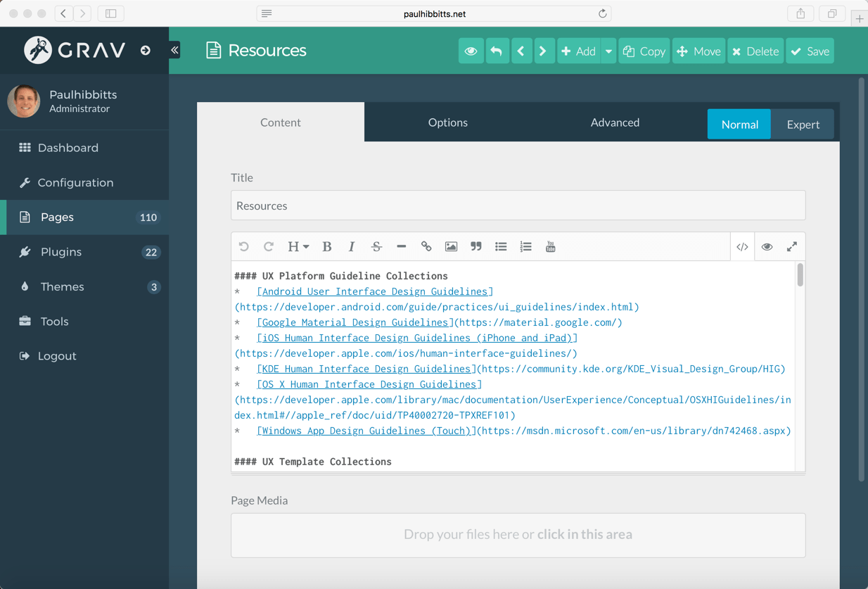Open the Add button dropdown arrow

pyautogui.click(x=608, y=51)
